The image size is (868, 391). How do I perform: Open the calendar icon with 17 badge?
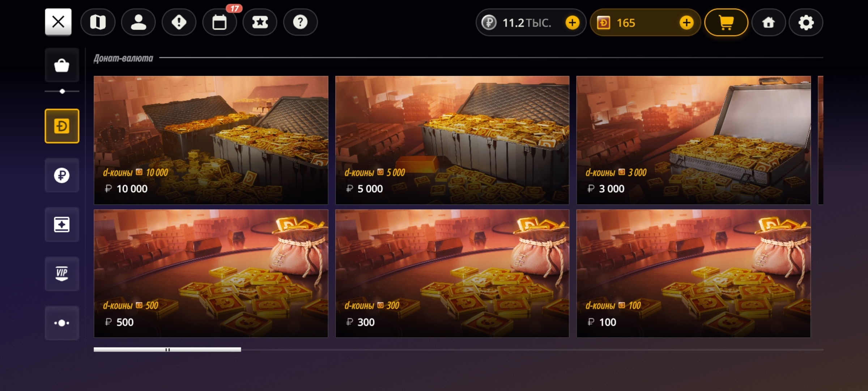(x=220, y=22)
